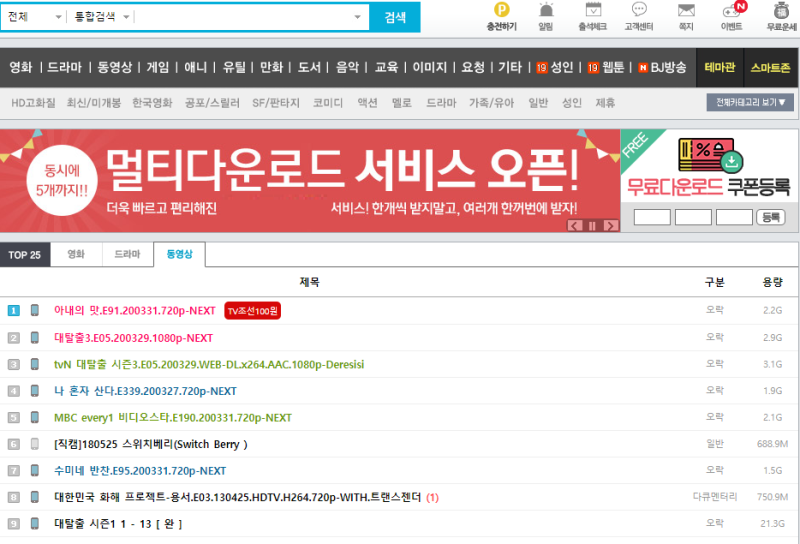Open 대탈출 시즌1 1 - 13 title
The image size is (800, 544).
click(x=118, y=524)
